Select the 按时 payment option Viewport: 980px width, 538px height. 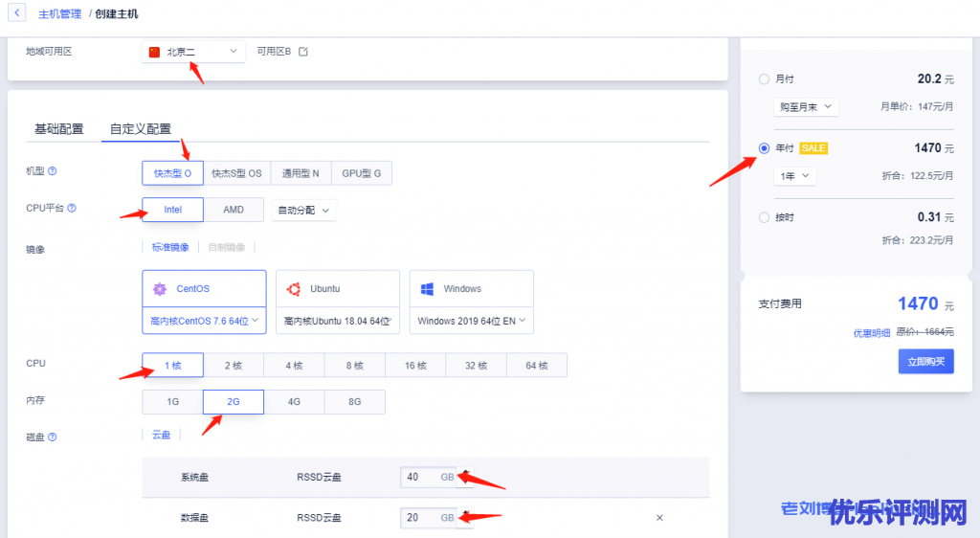(764, 217)
